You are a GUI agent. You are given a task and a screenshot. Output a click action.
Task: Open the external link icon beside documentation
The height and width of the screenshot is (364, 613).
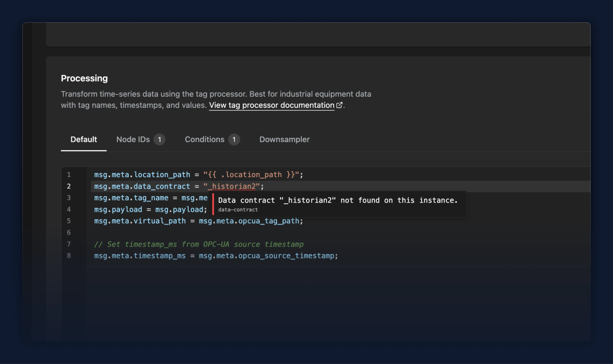tap(339, 105)
